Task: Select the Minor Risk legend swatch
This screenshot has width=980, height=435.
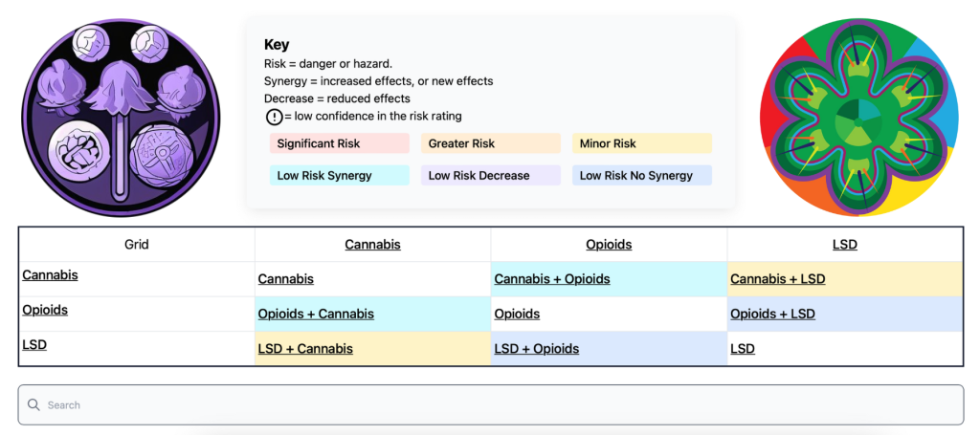Action: (641, 143)
